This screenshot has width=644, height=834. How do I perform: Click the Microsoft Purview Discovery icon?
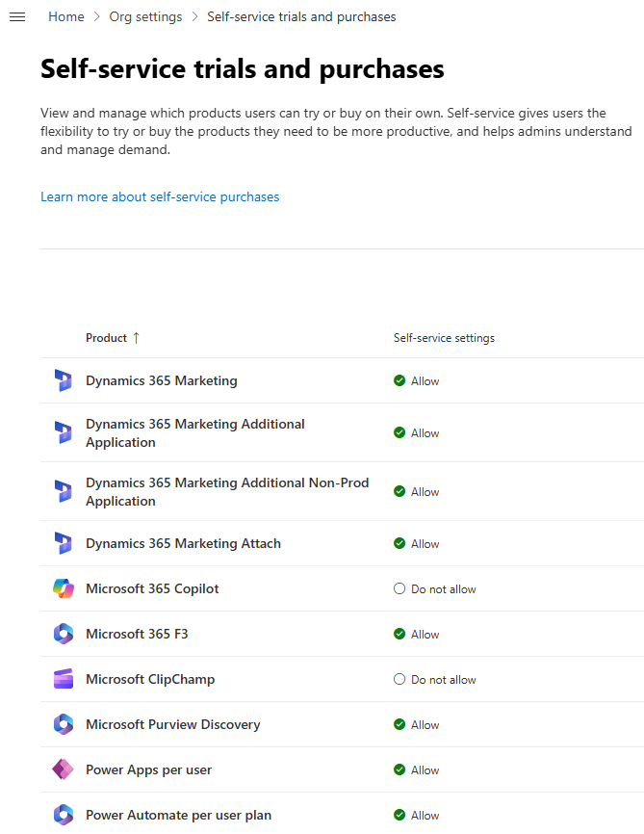point(64,724)
